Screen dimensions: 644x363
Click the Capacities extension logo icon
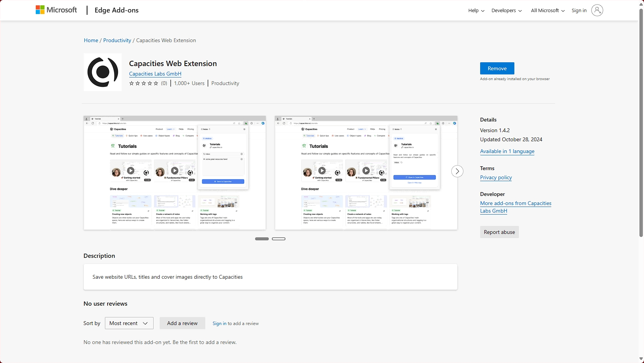coord(103,72)
